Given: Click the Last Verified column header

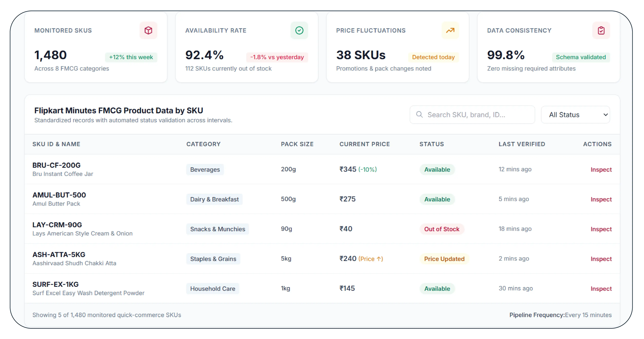Looking at the screenshot, I should click(522, 144).
